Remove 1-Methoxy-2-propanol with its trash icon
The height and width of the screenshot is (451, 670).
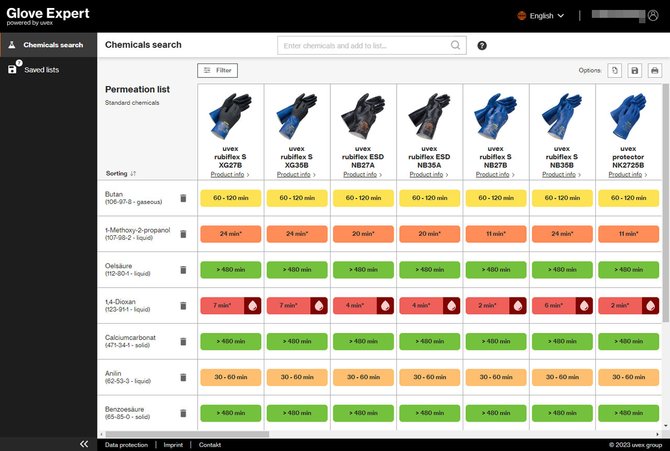click(183, 234)
